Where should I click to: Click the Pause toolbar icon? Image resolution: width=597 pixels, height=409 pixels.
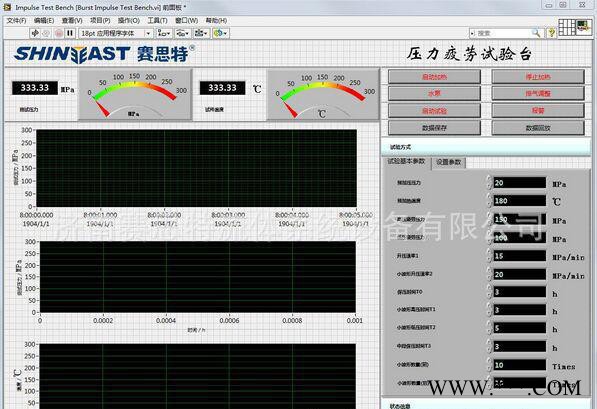tap(70, 33)
